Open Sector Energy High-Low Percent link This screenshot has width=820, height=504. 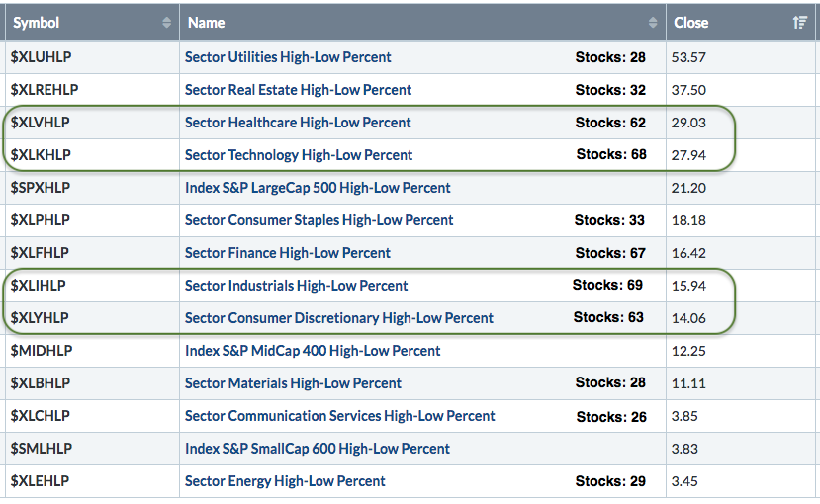pos(285,481)
